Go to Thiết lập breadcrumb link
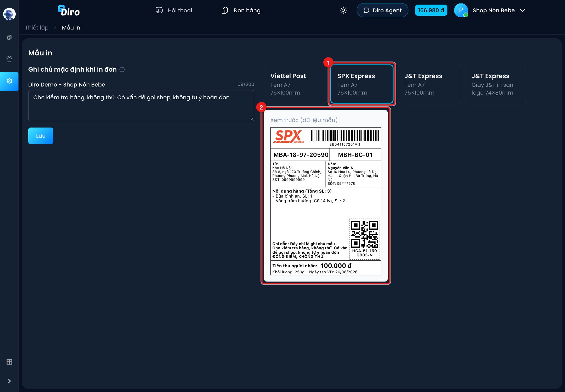The width and height of the screenshot is (565, 392). click(37, 28)
